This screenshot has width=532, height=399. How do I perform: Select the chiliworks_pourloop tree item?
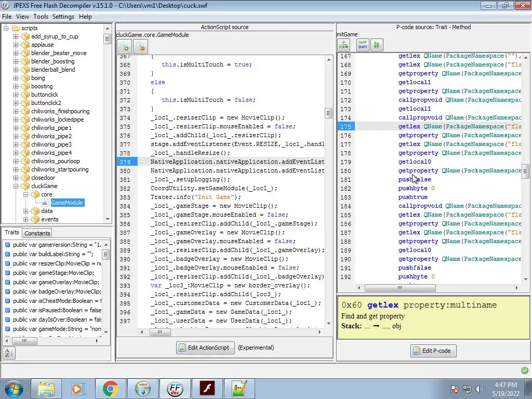pos(55,161)
